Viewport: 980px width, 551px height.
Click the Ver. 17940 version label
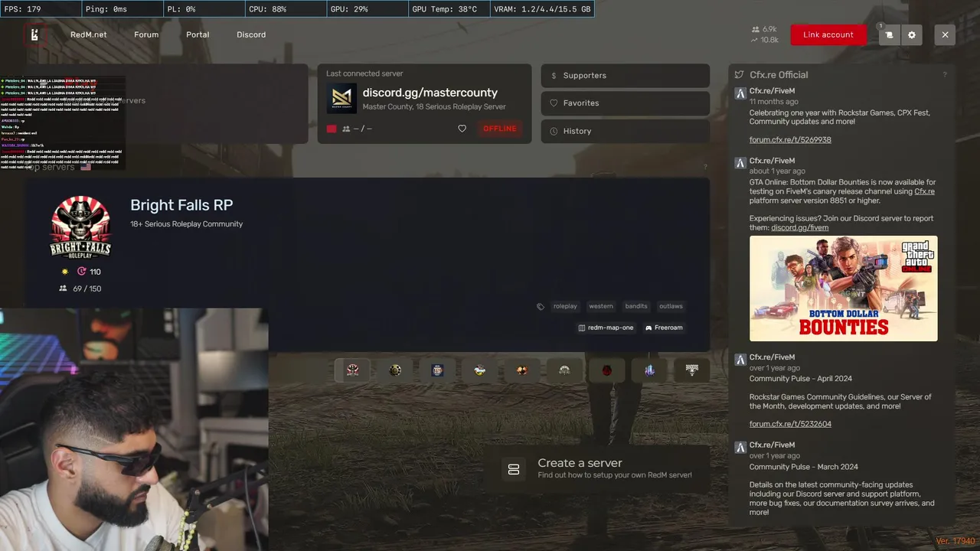tap(954, 541)
